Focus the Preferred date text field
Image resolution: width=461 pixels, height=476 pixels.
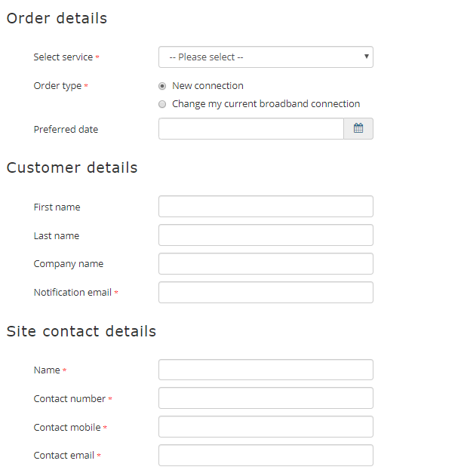[x=251, y=129]
